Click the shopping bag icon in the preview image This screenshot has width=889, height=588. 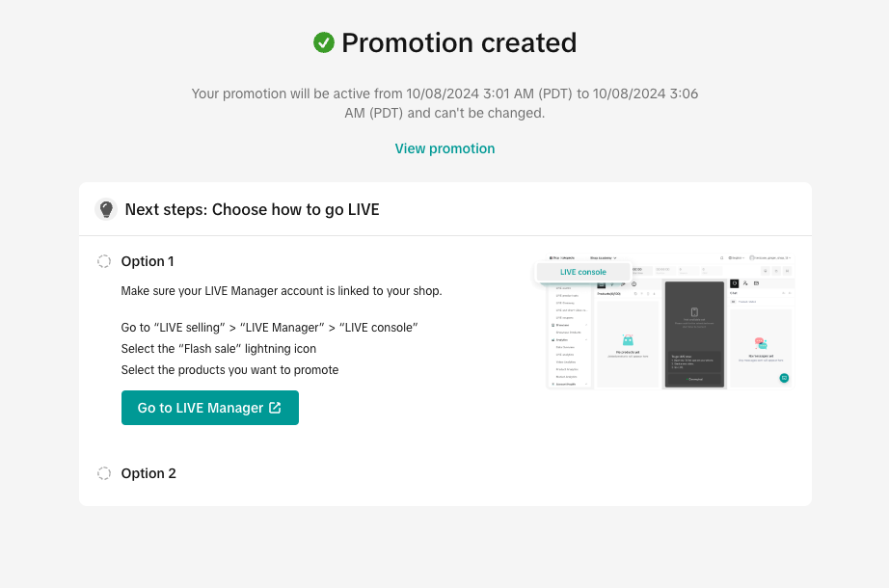point(628,340)
